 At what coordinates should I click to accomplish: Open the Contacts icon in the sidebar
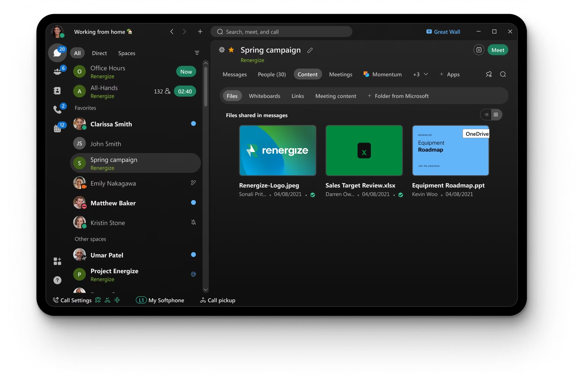[x=57, y=91]
